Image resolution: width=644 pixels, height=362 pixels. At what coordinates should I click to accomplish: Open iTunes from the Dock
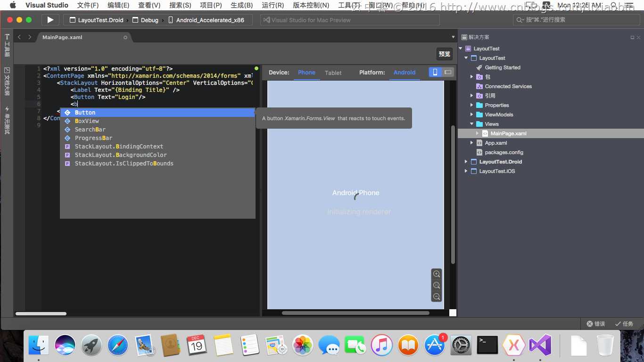pyautogui.click(x=382, y=346)
